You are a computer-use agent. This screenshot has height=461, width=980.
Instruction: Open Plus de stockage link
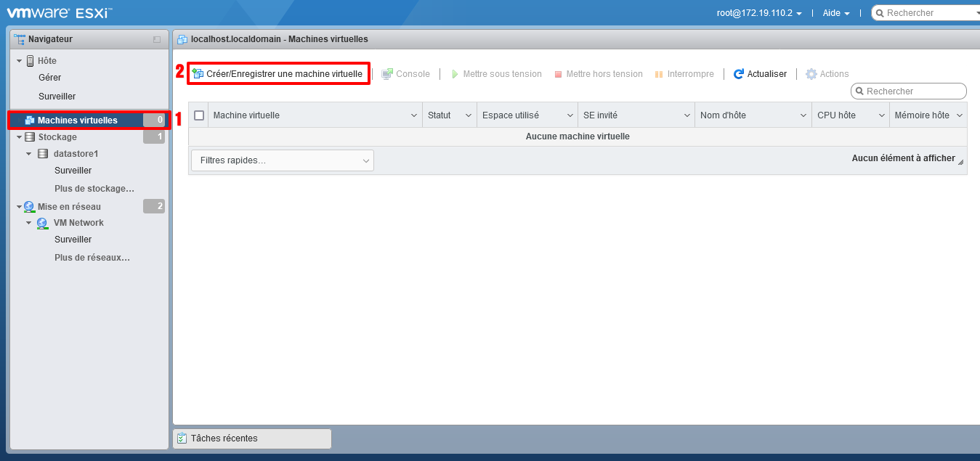point(94,189)
